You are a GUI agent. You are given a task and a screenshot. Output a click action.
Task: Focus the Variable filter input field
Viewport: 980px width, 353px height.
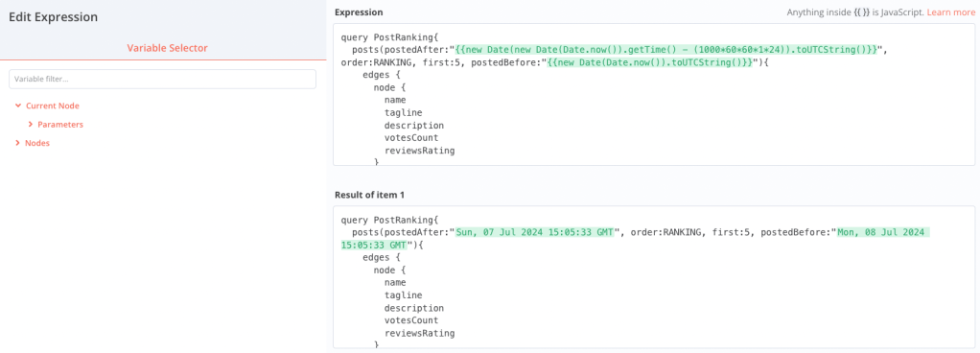(162, 80)
